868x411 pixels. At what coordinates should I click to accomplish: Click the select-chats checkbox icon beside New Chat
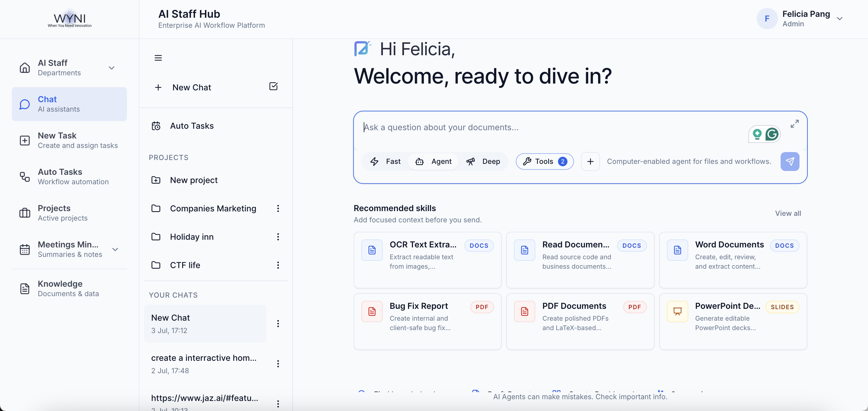(273, 86)
